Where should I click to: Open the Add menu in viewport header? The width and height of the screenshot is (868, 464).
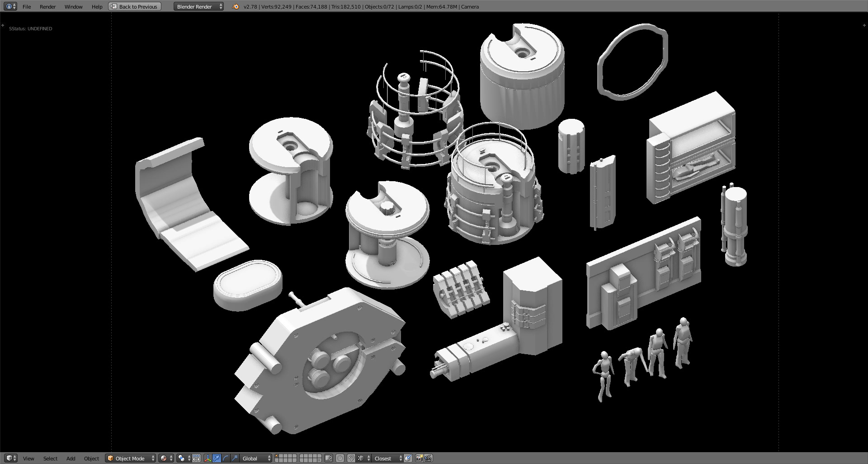pos(71,459)
